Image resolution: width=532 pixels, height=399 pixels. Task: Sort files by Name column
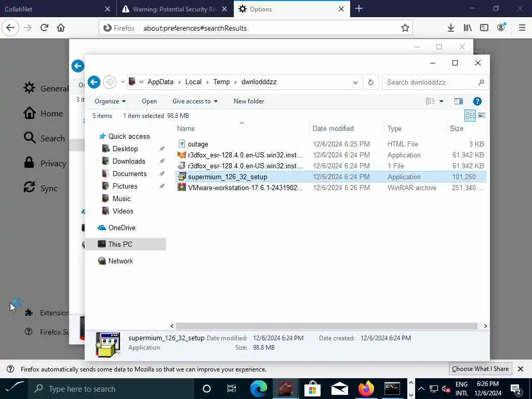[x=186, y=129]
